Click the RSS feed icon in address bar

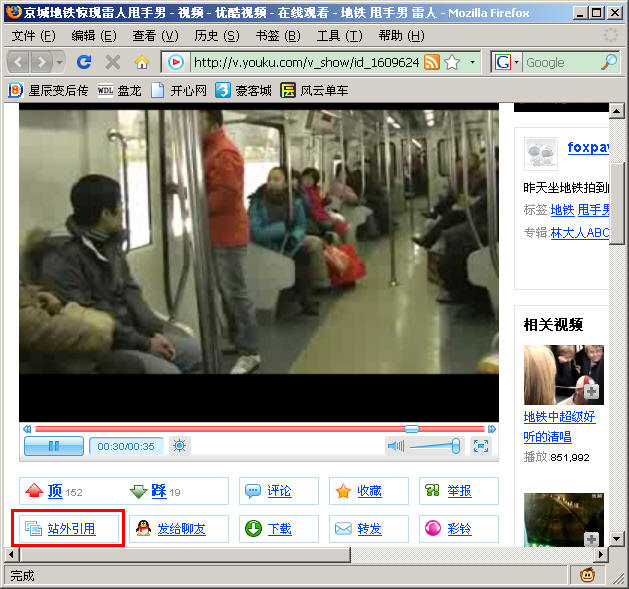[432, 62]
